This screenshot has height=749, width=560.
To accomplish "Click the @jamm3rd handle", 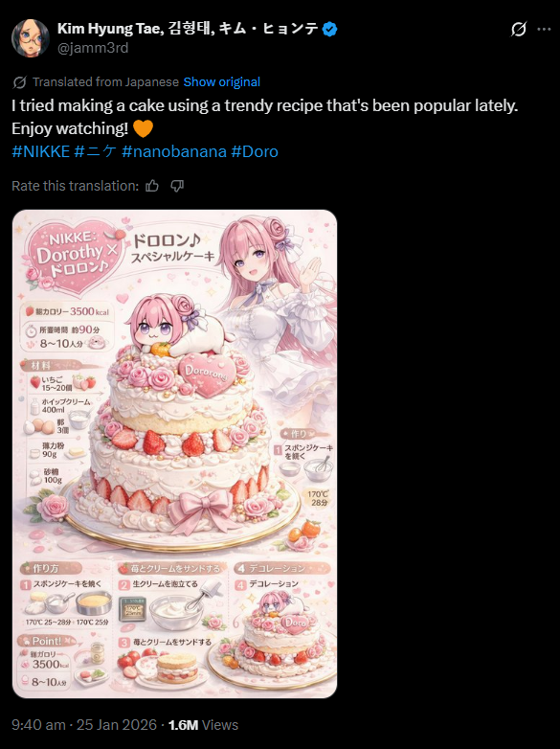I will coord(93,48).
